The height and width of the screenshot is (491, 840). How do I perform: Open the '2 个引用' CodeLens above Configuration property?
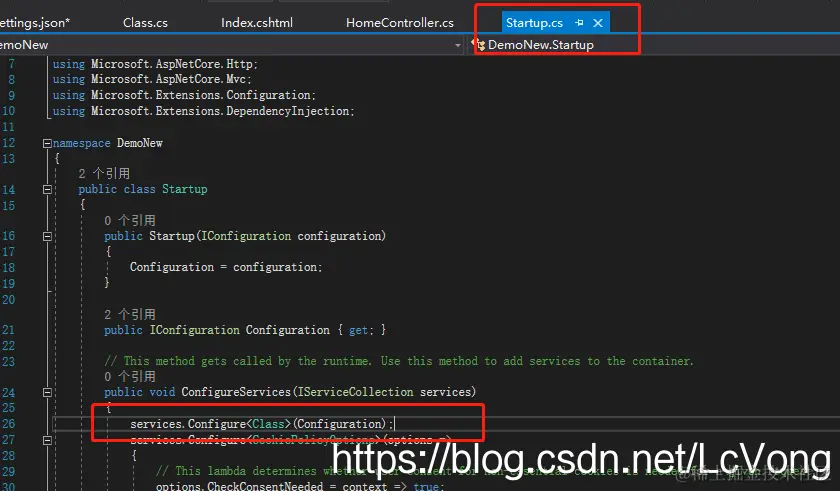pos(130,314)
